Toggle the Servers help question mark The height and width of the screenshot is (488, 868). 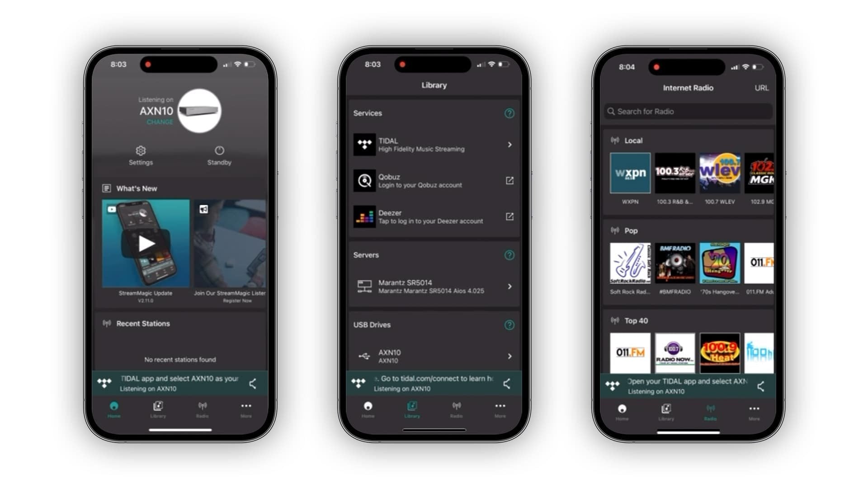click(x=509, y=254)
